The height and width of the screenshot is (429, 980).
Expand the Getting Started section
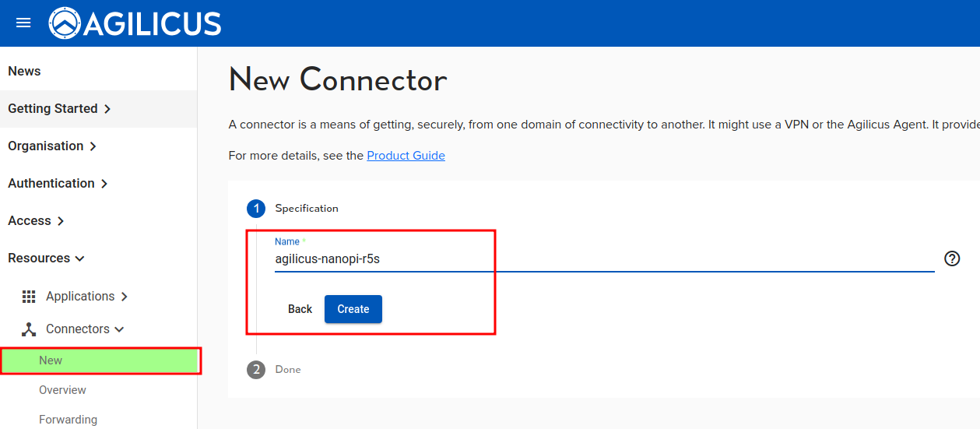[59, 109]
